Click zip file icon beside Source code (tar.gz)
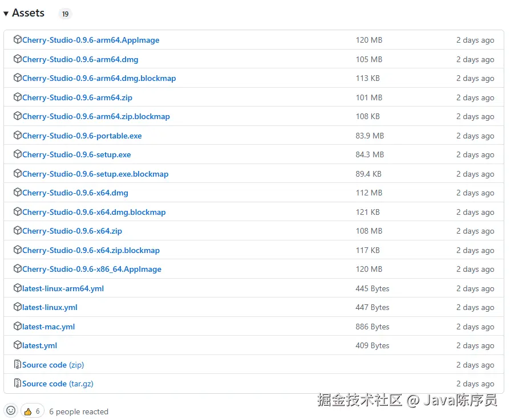Viewport: 510px width, 420px height. pyautogui.click(x=17, y=383)
